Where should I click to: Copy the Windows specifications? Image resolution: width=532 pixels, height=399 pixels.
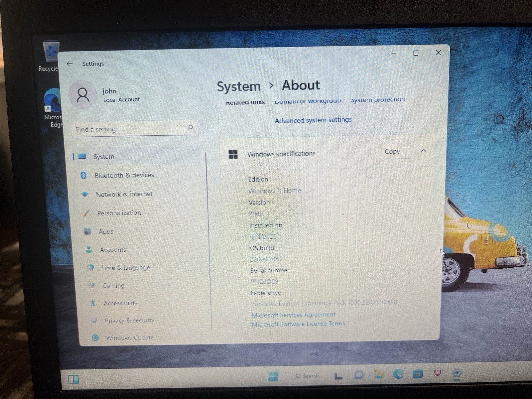392,152
